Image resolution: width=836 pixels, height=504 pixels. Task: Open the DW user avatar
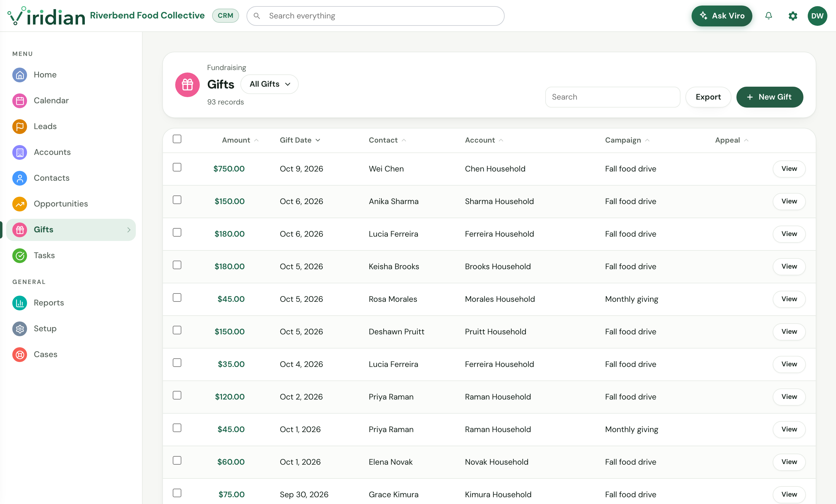[817, 16]
